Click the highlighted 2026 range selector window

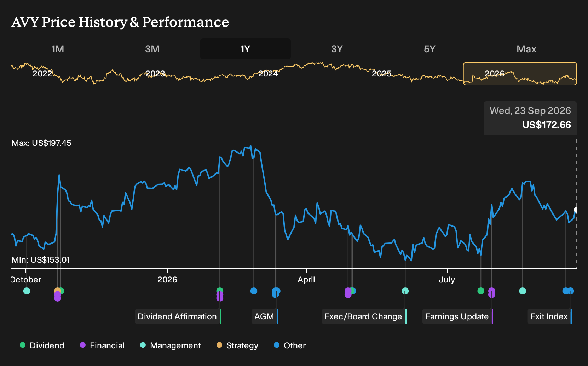click(x=520, y=74)
